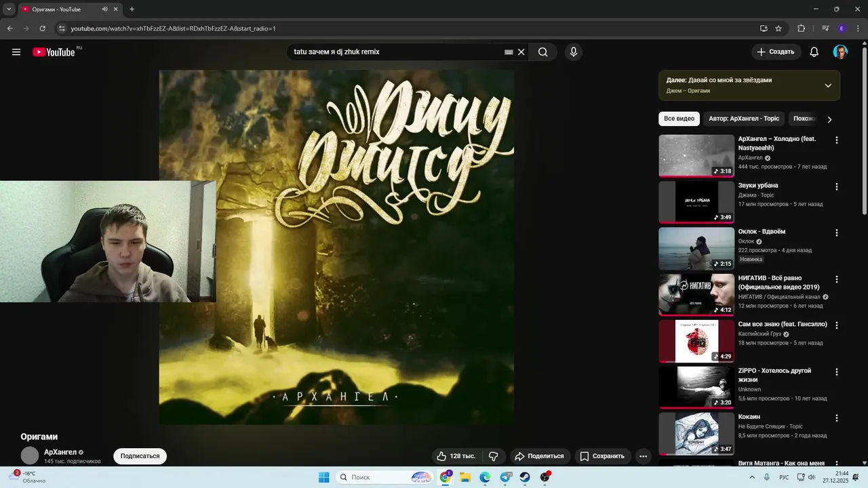Open Chrome extensions puzzle icon

(x=801, y=28)
